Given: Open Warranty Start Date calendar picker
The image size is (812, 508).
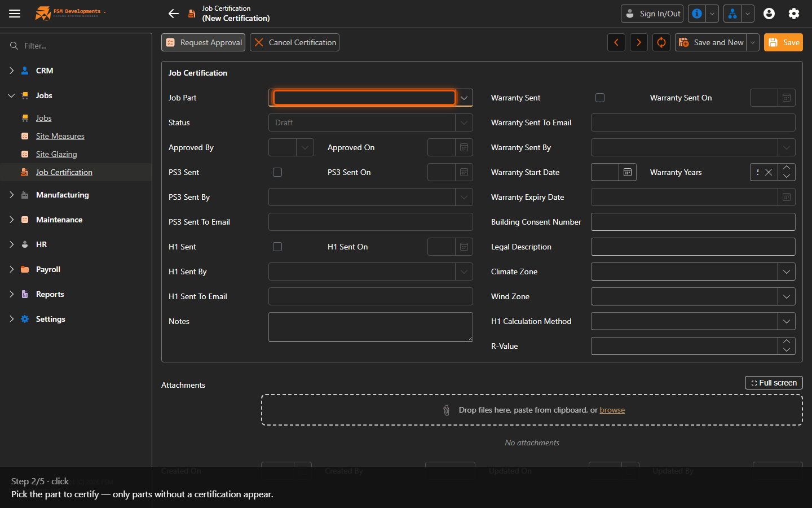Looking at the screenshot, I should click(628, 172).
